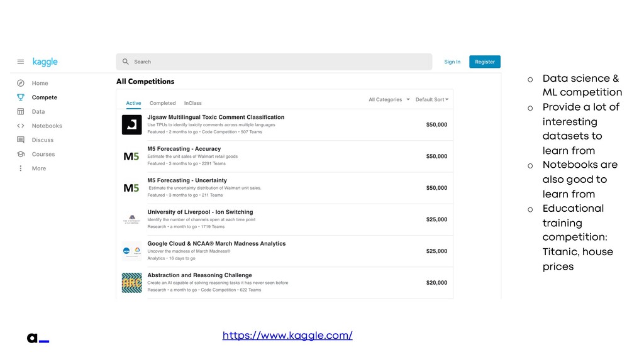Open the Default Sort dropdown
Image resolution: width=644 pixels, height=362 pixels.
coord(432,100)
